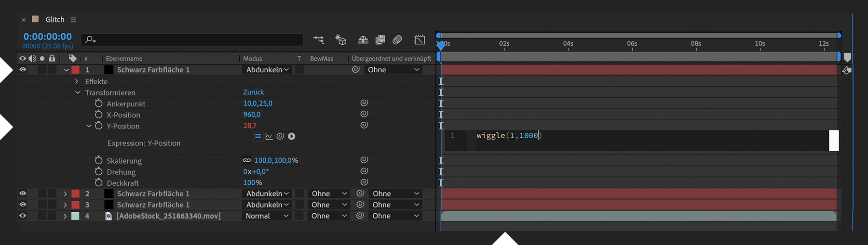
Task: Toggle the enable expression equals switch
Action: 258,137
